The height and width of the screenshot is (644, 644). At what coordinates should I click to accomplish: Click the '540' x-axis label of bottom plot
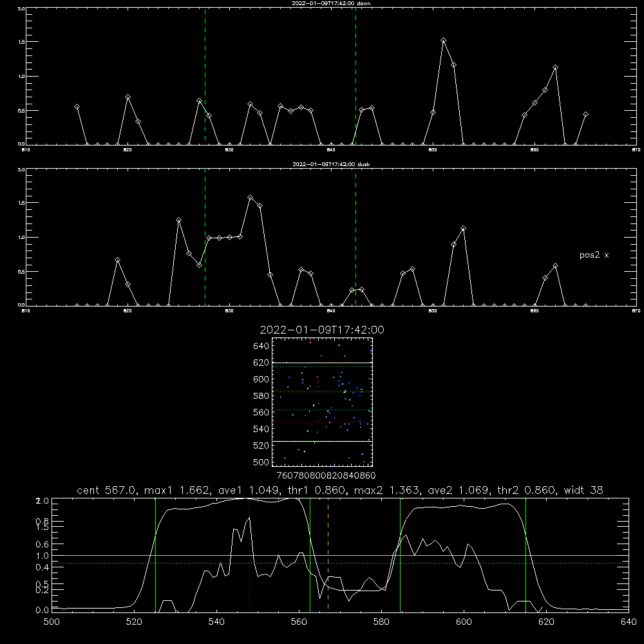216,622
